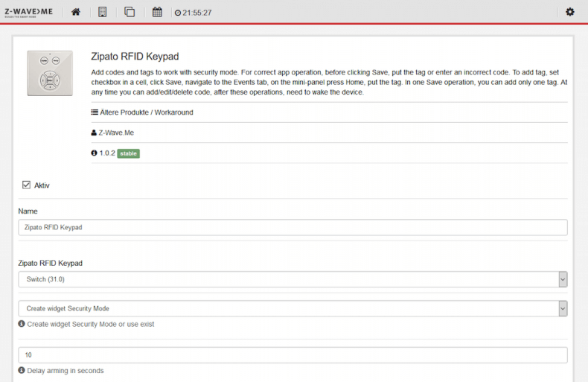Click the Zipato RFID Keypad page heading
This screenshot has height=382, width=588.
pyautogui.click(x=135, y=57)
